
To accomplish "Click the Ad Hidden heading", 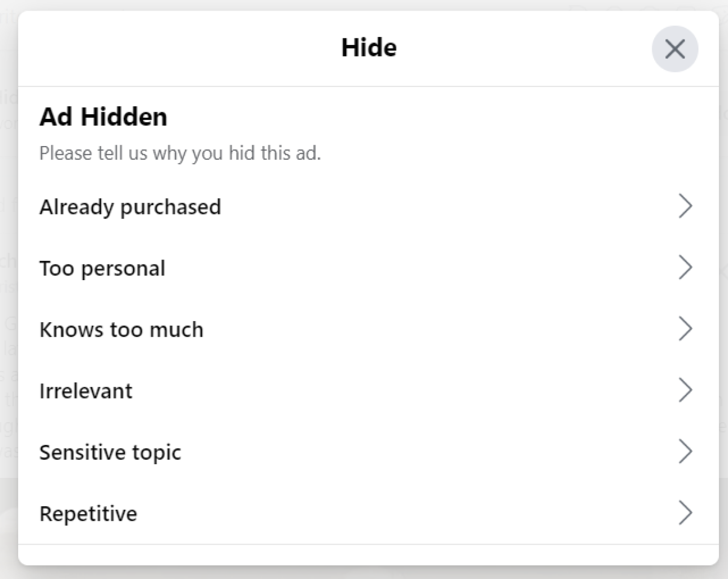I will pos(103,117).
